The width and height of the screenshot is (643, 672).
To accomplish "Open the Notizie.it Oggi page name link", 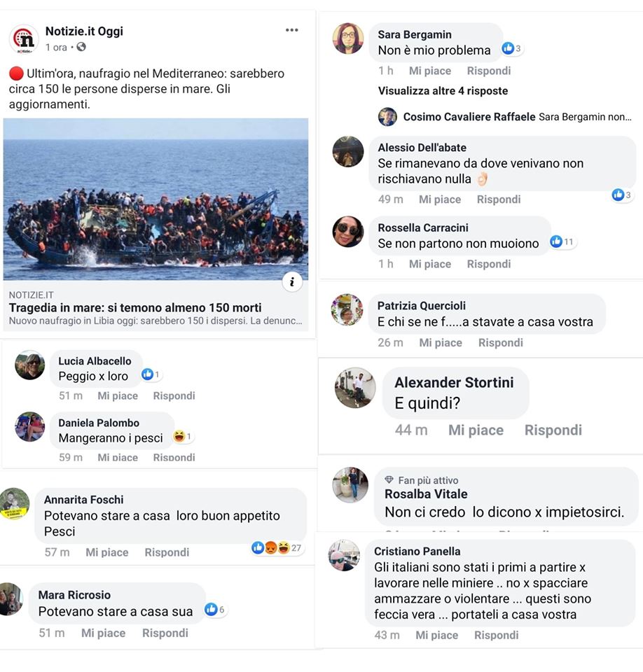I will coord(84,31).
